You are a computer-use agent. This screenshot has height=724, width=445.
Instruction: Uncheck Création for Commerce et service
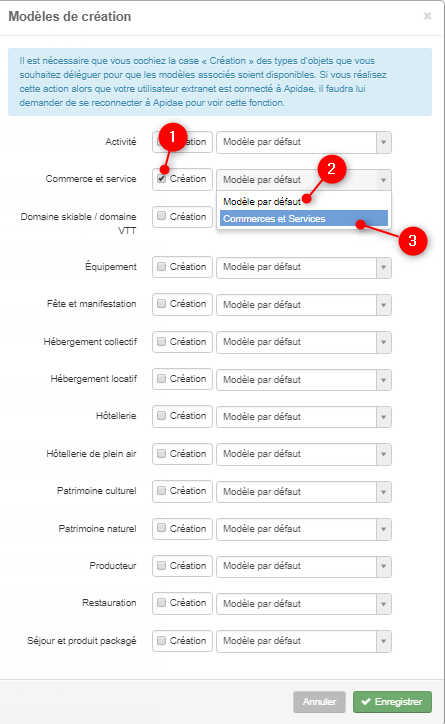[162, 179]
